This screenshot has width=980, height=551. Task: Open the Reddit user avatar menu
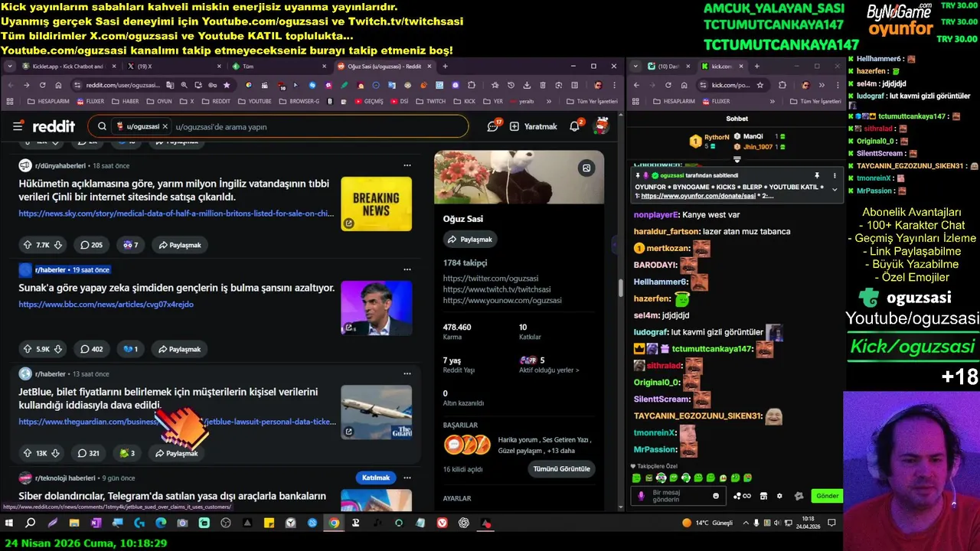click(602, 126)
